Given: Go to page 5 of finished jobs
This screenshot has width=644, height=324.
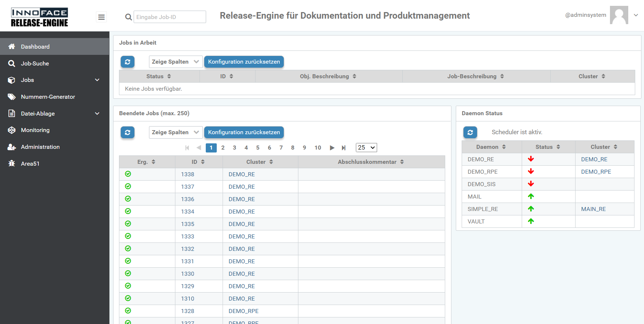Looking at the screenshot, I should [258, 148].
